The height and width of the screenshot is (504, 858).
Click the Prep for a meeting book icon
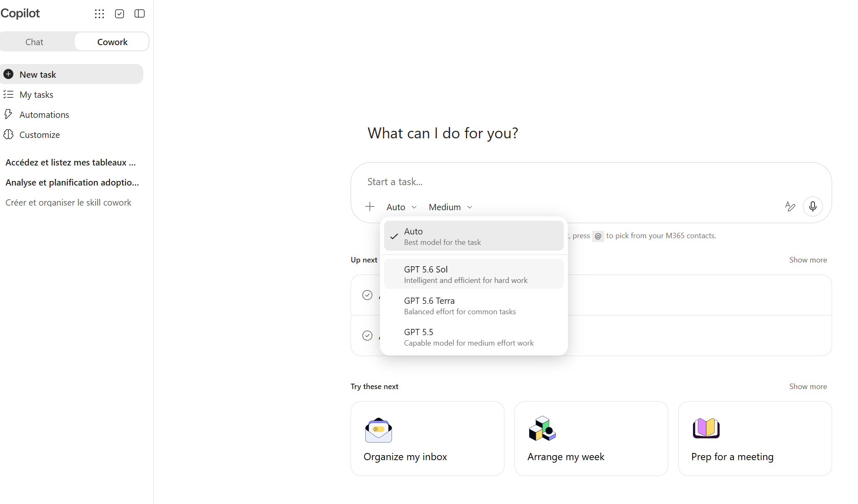coord(706,428)
